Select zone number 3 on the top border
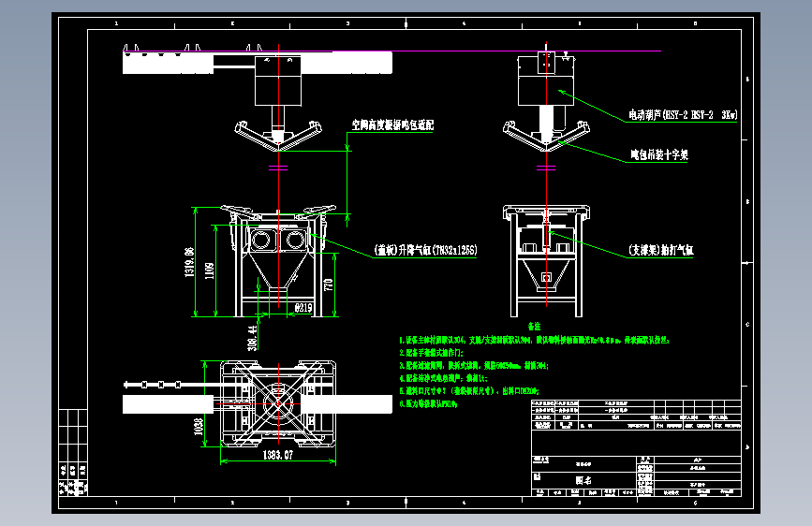The height and width of the screenshot is (526, 812). point(347,23)
